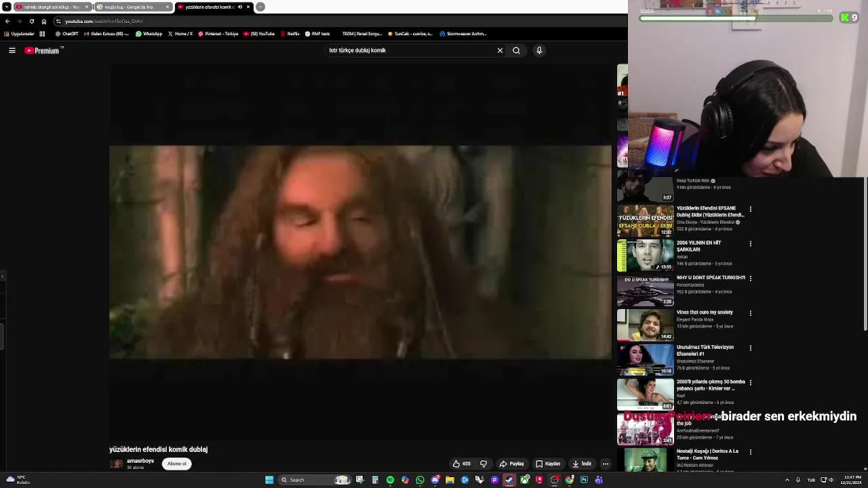
Task: Mute the audio-playing tab via speaker icon
Action: 239,7
